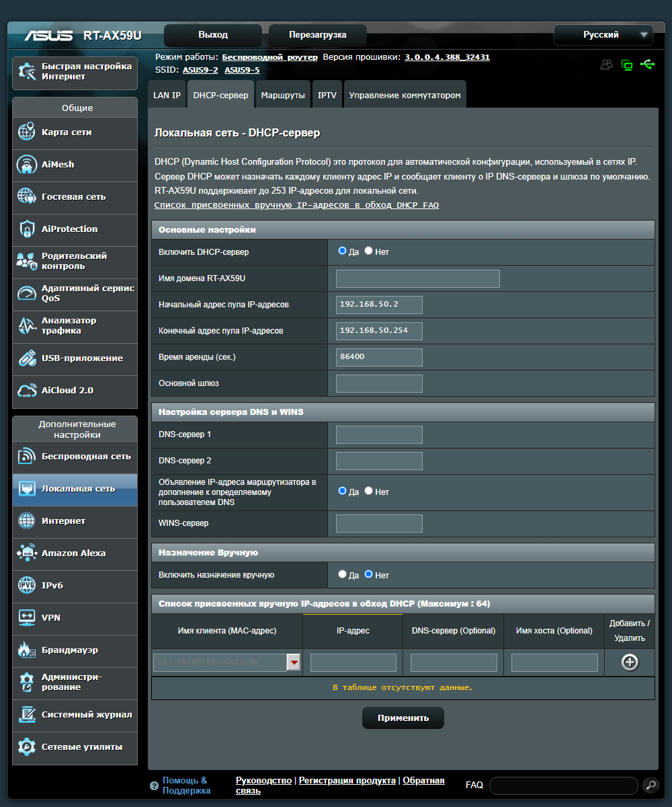Click the DNS-сервер 1 field
The width and height of the screenshot is (672, 807).
(379, 434)
